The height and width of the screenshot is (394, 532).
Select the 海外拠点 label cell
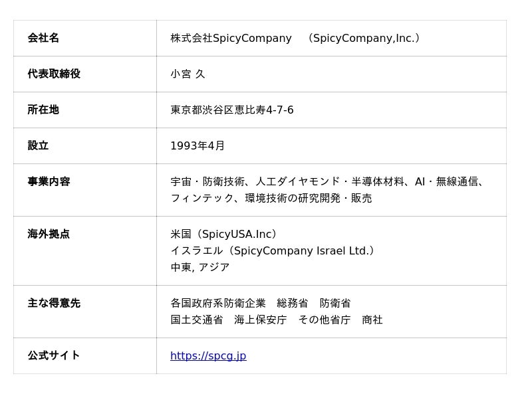click(x=49, y=235)
